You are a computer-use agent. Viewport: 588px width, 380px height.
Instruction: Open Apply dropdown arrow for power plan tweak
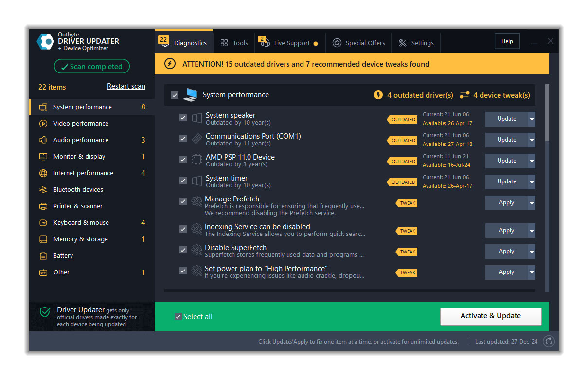532,272
